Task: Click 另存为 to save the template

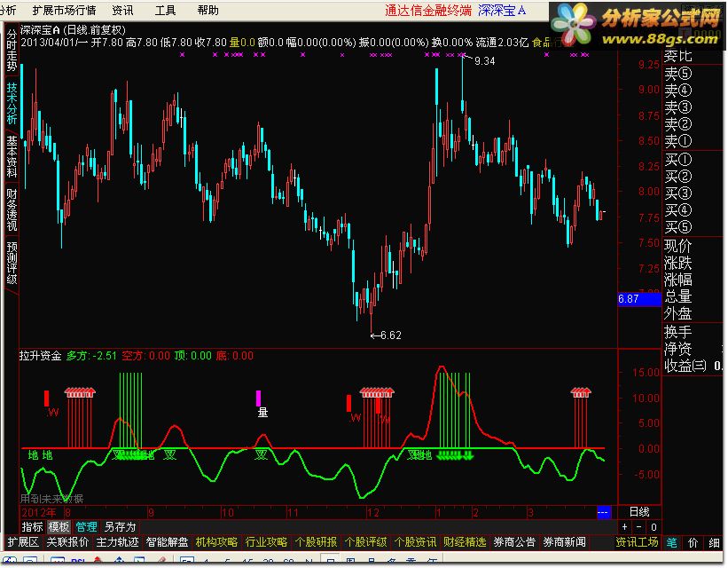Action: [120, 526]
